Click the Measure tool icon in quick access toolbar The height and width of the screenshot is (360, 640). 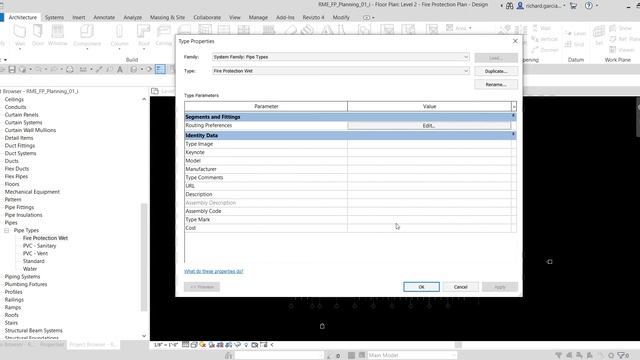[83, 70]
